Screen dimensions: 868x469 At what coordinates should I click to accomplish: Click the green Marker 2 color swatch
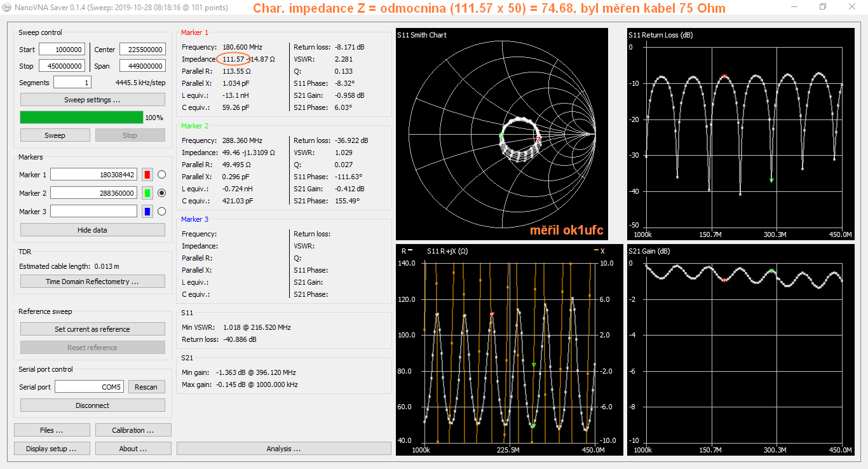pos(147,193)
